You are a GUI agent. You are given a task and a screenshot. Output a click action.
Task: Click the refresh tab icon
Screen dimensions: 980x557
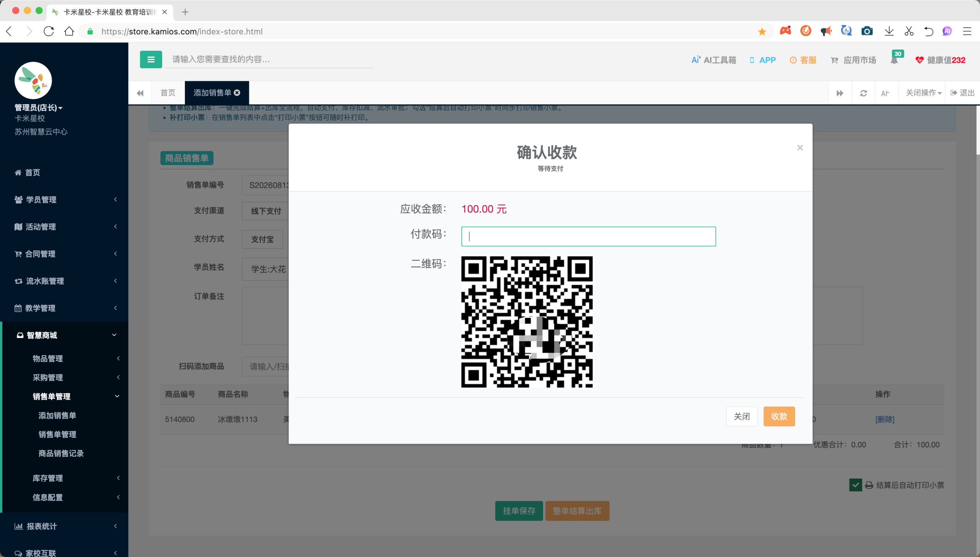point(863,93)
